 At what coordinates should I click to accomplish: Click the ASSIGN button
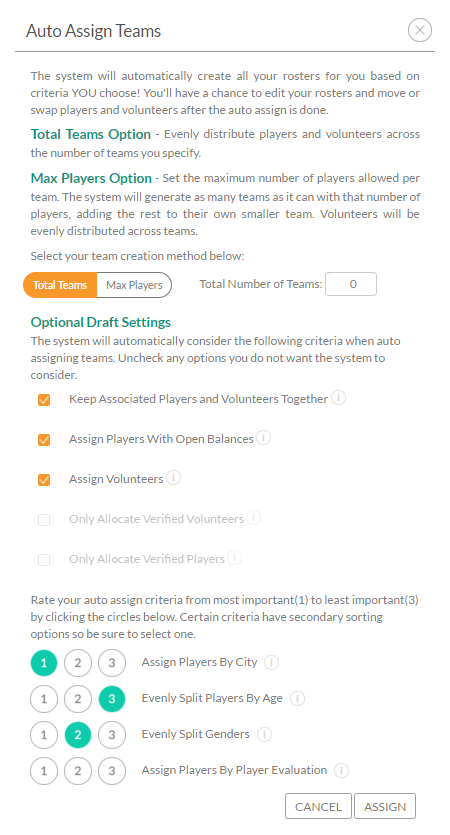[x=385, y=806]
